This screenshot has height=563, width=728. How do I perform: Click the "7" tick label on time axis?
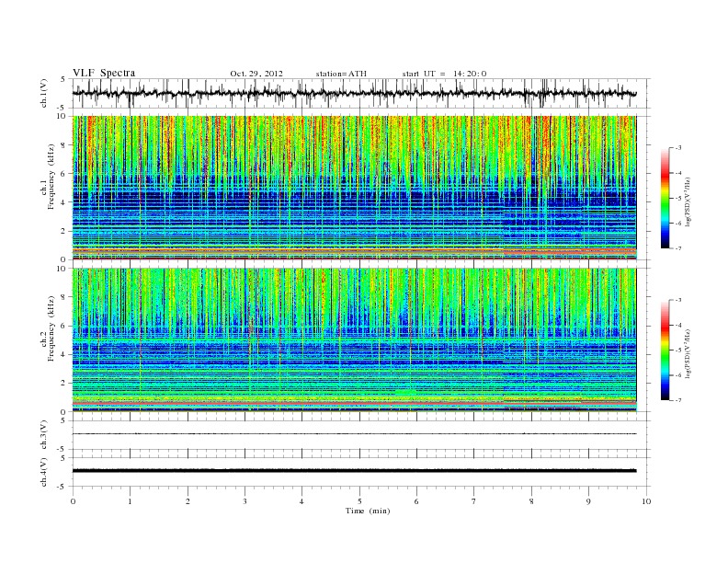pos(474,501)
